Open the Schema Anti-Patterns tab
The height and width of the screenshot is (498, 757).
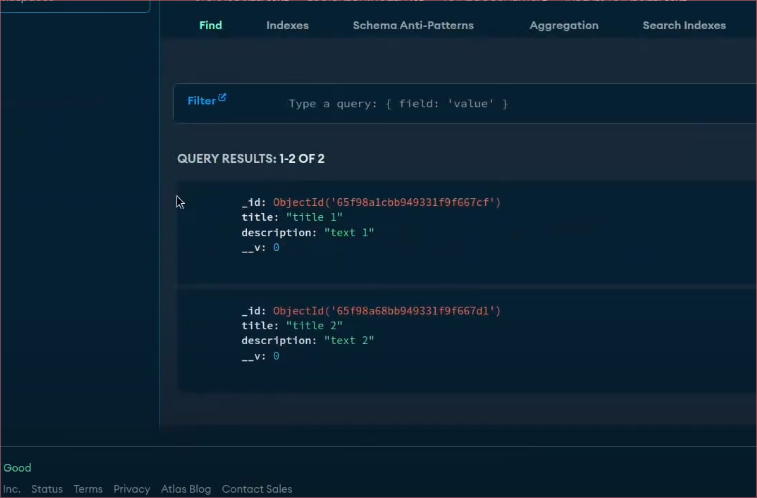point(413,25)
